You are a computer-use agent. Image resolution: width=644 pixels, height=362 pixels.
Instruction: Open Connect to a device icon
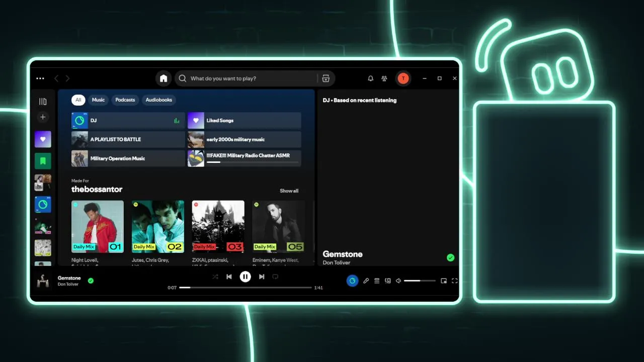tap(388, 281)
